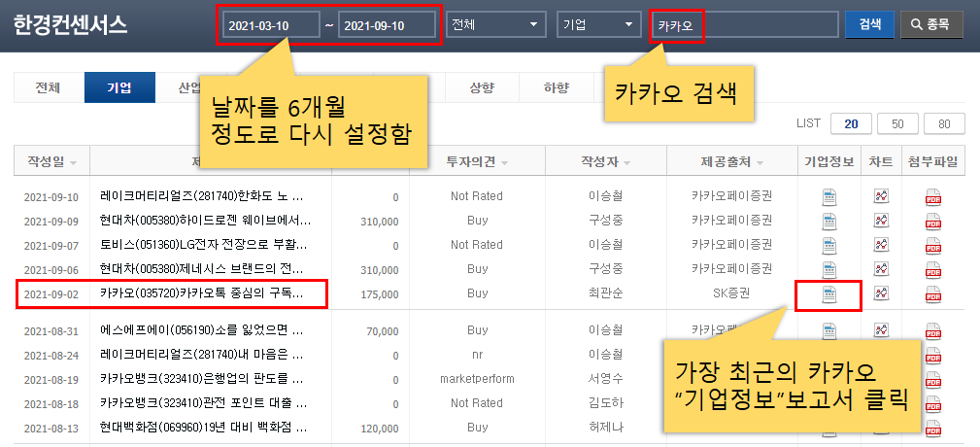
Task: Show 80 items per list
Action: 944,123
